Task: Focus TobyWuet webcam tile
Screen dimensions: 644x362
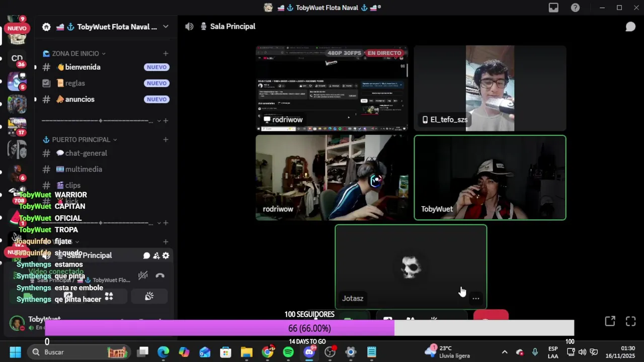Action: (x=490, y=177)
